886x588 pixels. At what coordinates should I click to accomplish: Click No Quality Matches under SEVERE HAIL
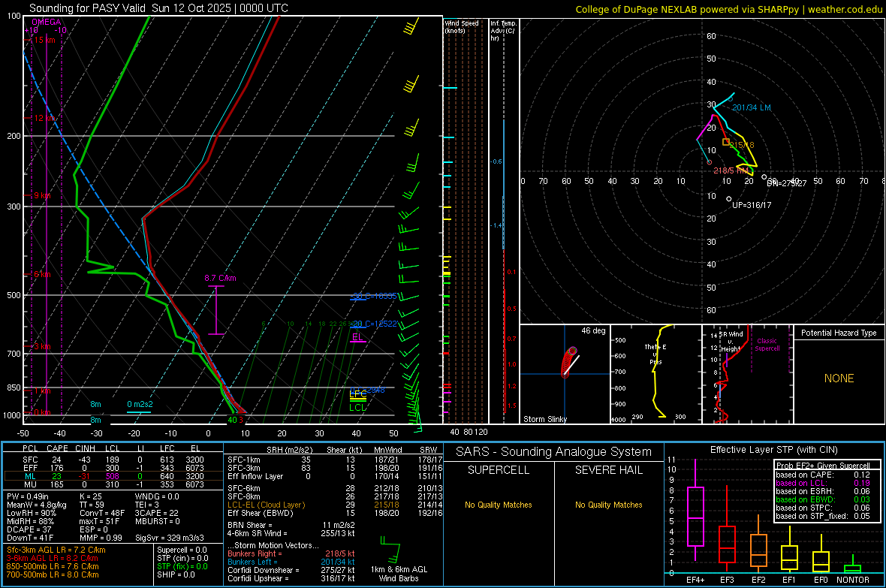coord(608,505)
